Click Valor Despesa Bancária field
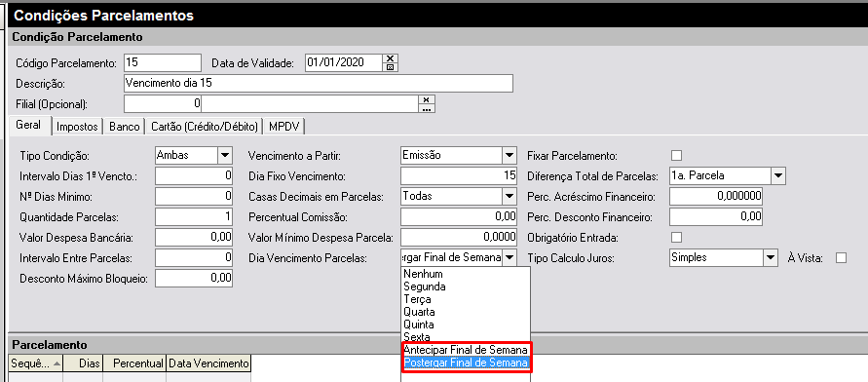The height and width of the screenshot is (382, 868). point(194,237)
